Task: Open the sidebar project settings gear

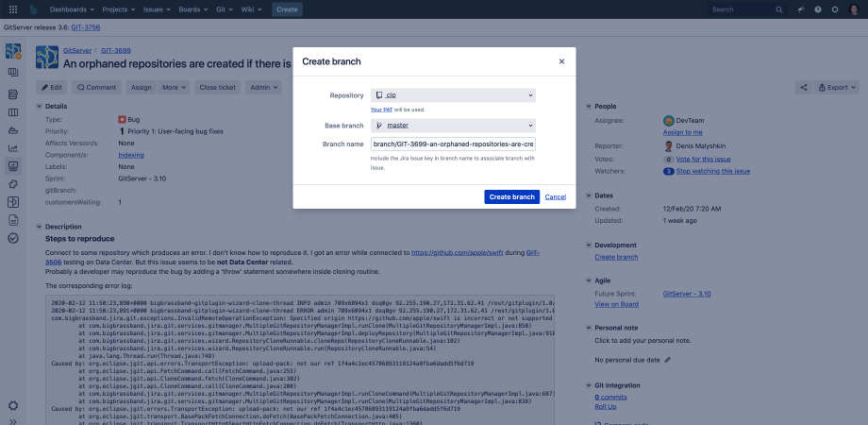Action: tap(13, 405)
